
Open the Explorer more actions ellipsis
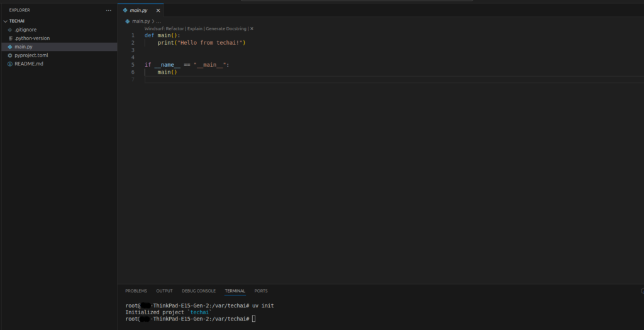[x=108, y=10]
